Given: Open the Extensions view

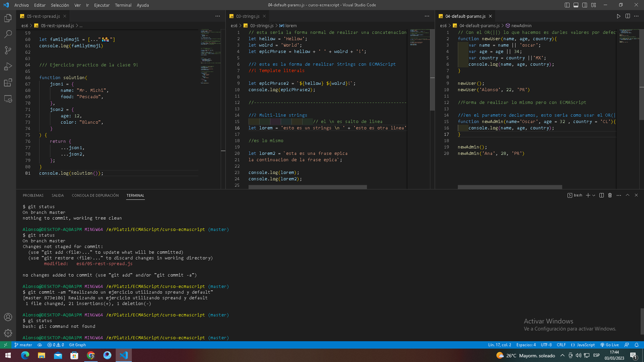Looking at the screenshot, I should [8, 83].
